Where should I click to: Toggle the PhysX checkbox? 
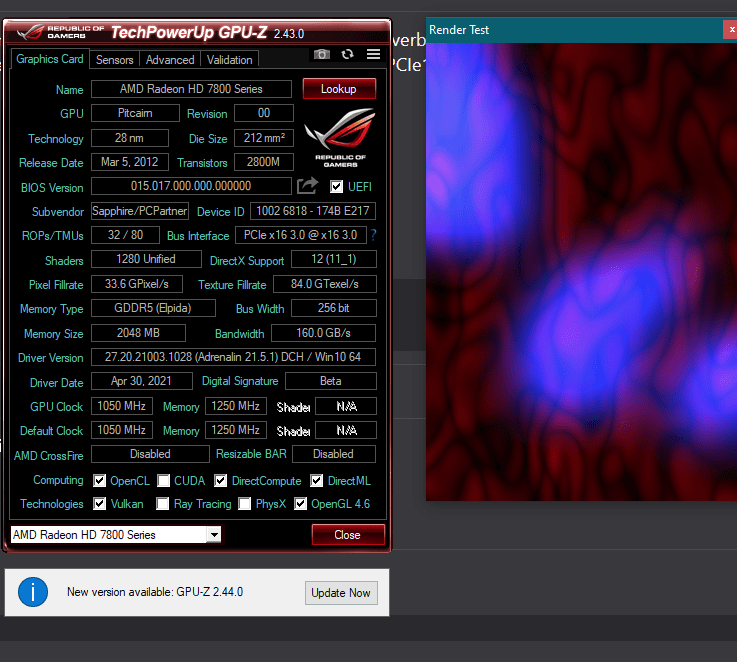tap(244, 504)
